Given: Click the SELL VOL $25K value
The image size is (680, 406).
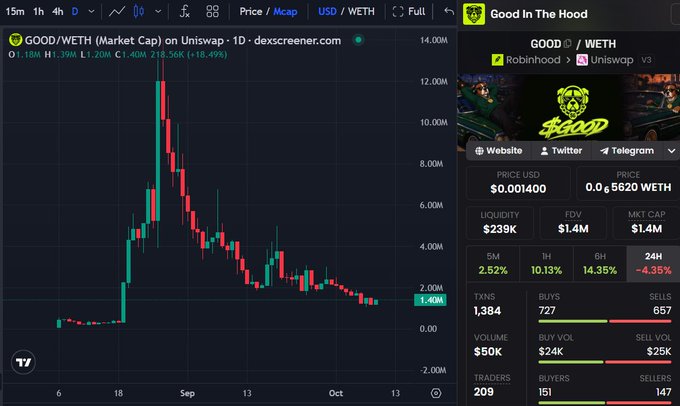Looking at the screenshot, I should 659,351.
